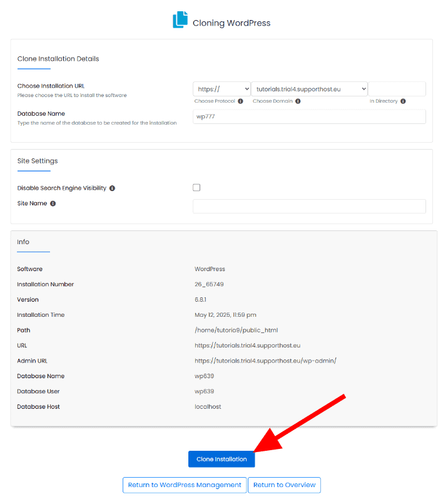
Task: Select Database Name value wp639 in Info
Action: [x=205, y=376]
